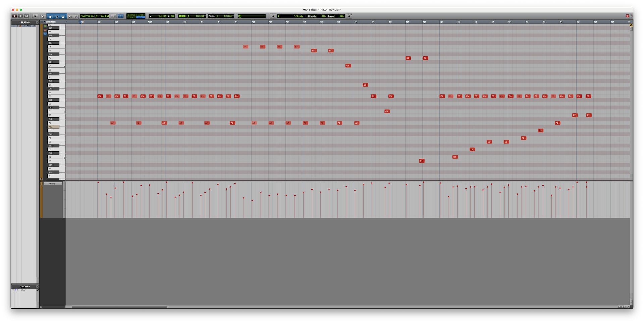Click the Mirrored MIDI Editing icon
Screen dimensions: 644x323
tap(114, 16)
